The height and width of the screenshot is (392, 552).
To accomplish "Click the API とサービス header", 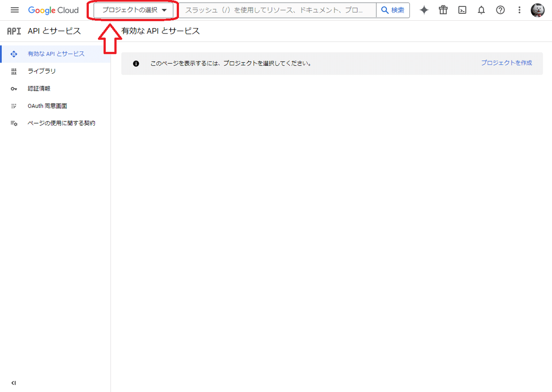I will 54,31.
